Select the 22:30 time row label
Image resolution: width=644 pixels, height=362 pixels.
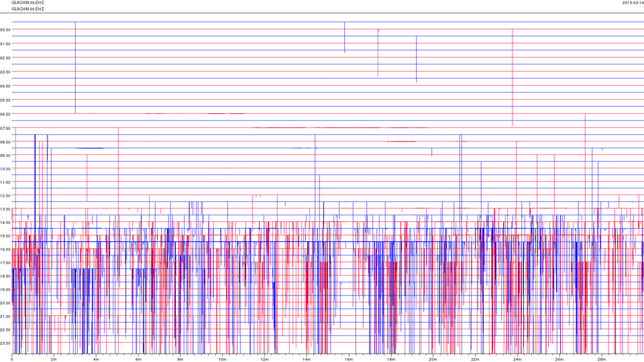coord(5,330)
